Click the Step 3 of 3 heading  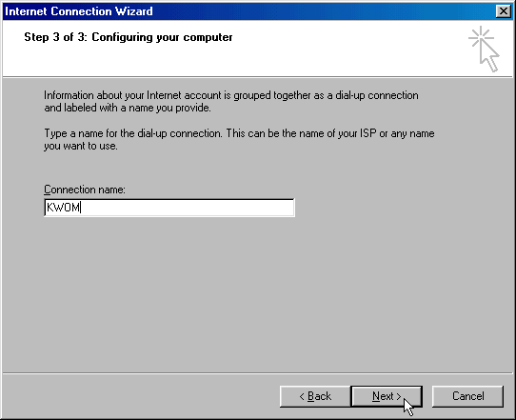click(x=129, y=37)
